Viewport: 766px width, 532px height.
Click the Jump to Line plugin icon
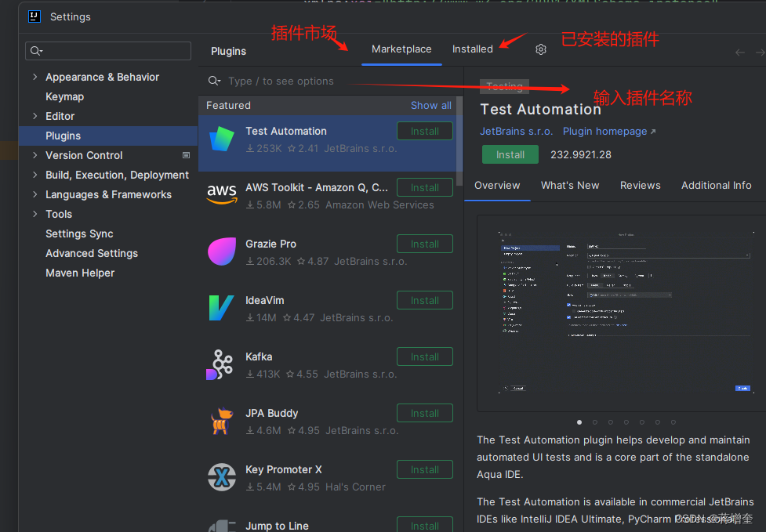click(x=222, y=527)
